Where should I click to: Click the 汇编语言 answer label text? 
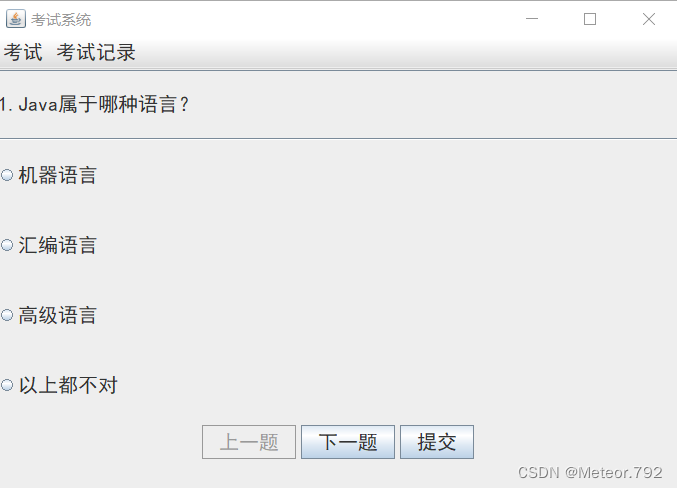coord(57,245)
